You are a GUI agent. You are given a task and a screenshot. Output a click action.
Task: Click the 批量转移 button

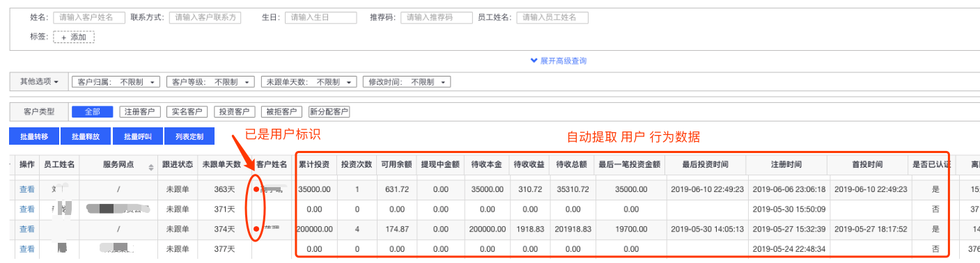(x=34, y=137)
